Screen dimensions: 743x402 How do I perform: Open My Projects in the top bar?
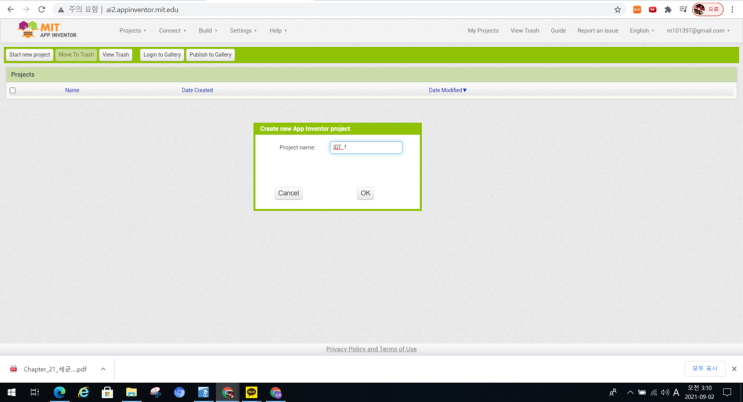point(483,30)
